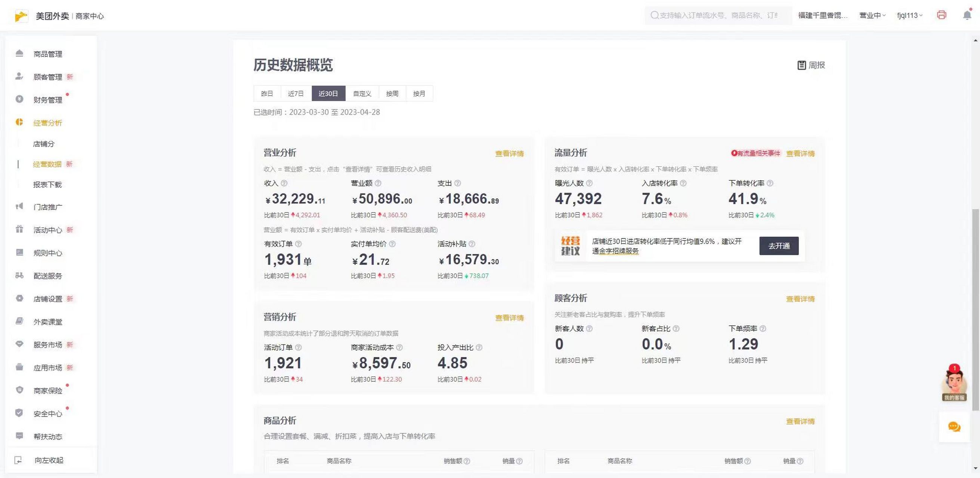Click the 周报 weekly report icon
This screenshot has width=980, height=478.
(x=801, y=65)
